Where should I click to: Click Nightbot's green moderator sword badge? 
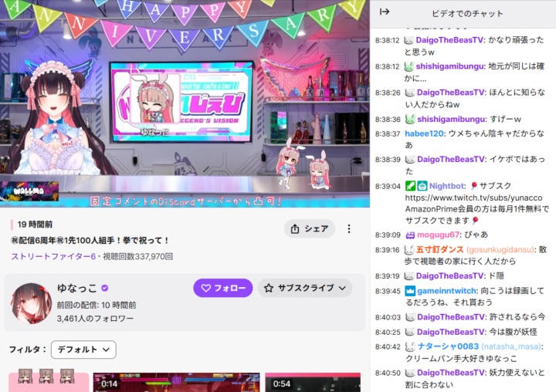[409, 186]
